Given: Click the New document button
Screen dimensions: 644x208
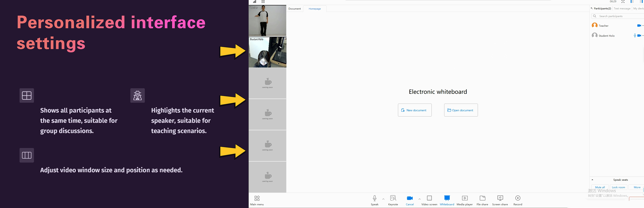Looking at the screenshot, I should 414,110.
